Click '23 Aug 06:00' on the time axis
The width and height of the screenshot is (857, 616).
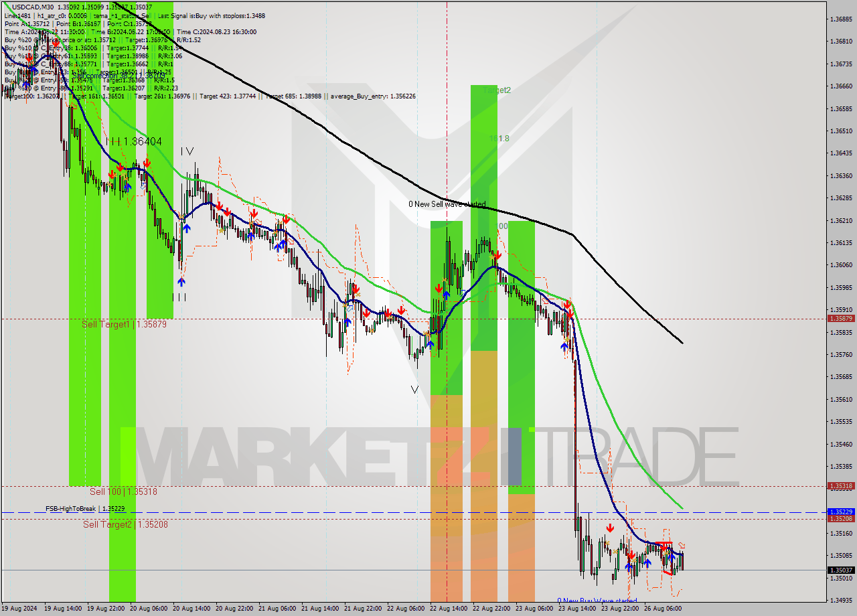pos(533,609)
